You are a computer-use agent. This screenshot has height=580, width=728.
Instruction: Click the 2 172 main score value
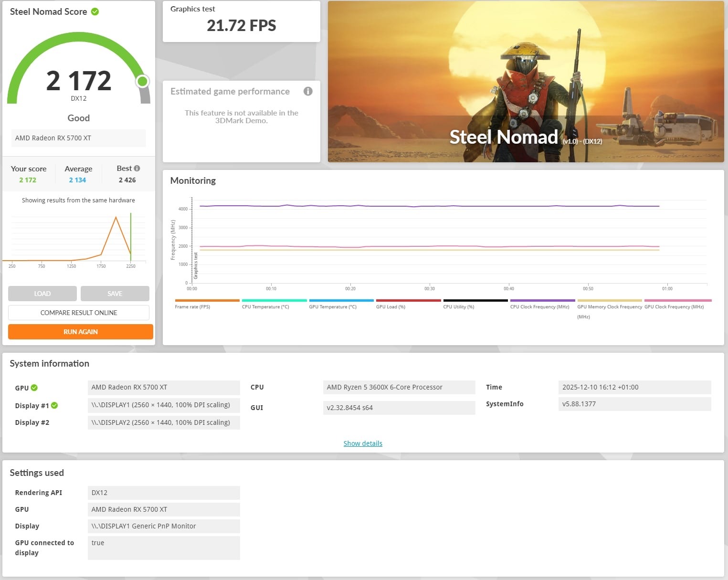point(79,80)
